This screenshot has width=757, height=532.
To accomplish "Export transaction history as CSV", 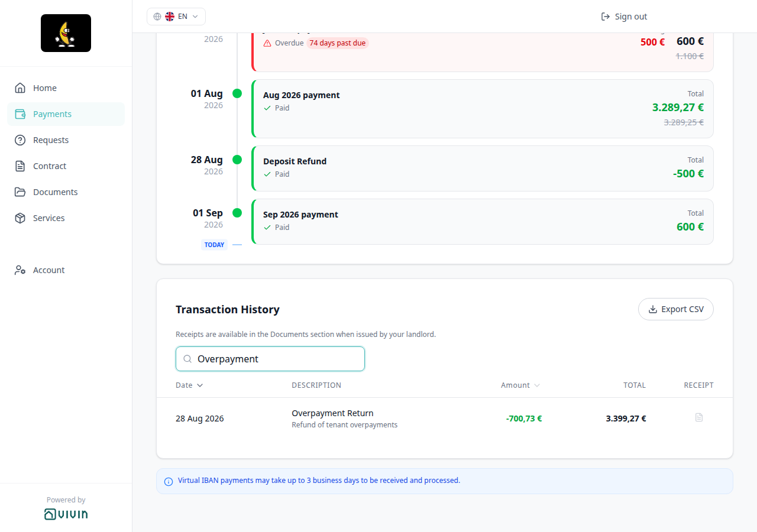I will (676, 309).
